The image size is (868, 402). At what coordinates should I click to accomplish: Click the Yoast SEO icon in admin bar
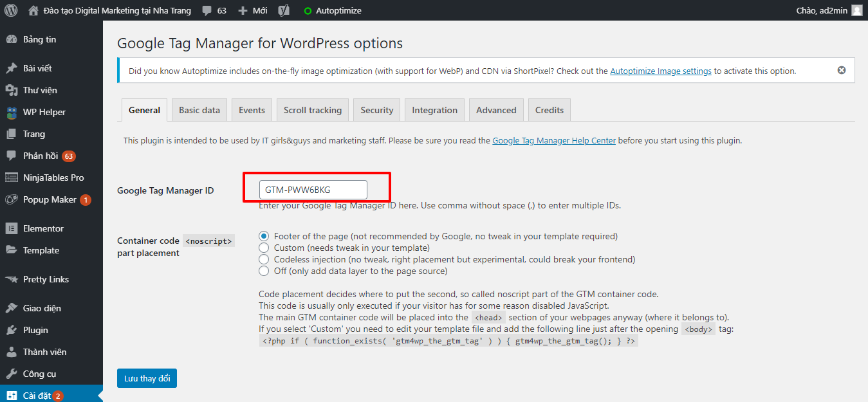click(283, 10)
